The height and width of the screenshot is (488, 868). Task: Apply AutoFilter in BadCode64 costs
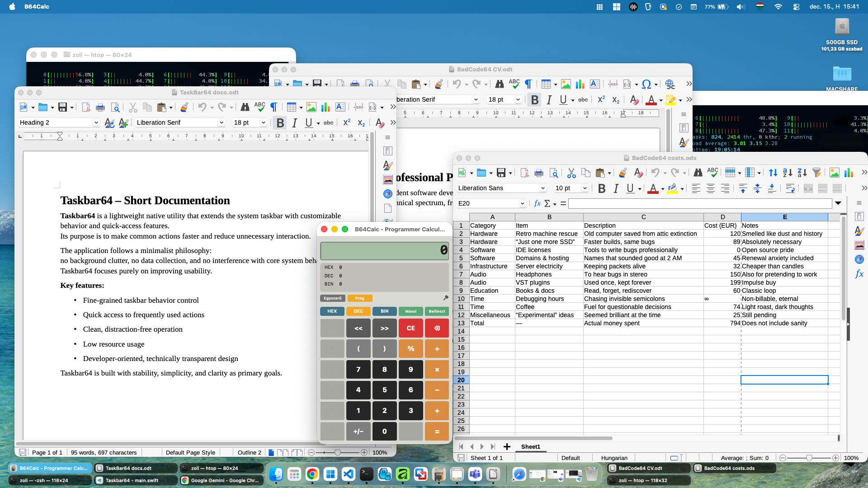coord(817,173)
